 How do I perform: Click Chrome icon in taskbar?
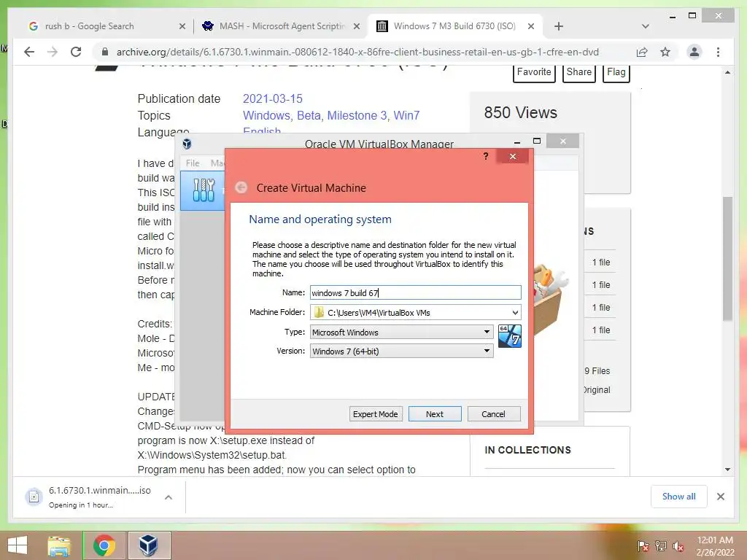pyautogui.click(x=104, y=545)
